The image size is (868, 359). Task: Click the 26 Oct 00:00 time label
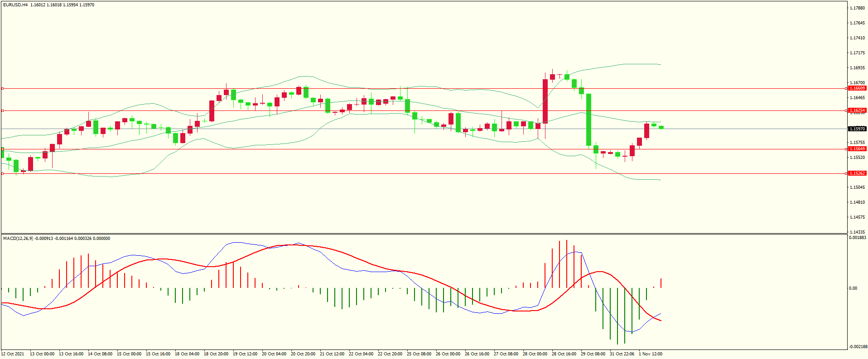(448, 354)
